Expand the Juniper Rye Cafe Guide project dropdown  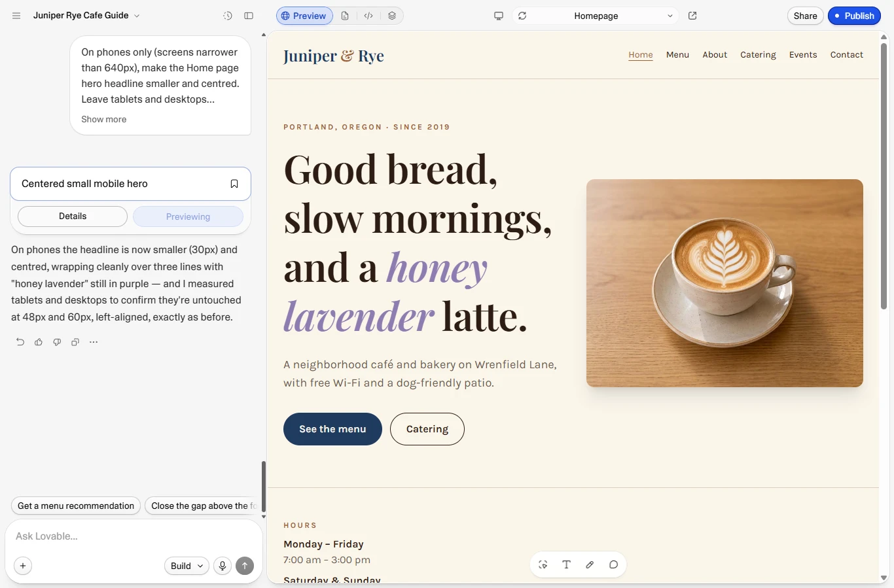click(86, 16)
